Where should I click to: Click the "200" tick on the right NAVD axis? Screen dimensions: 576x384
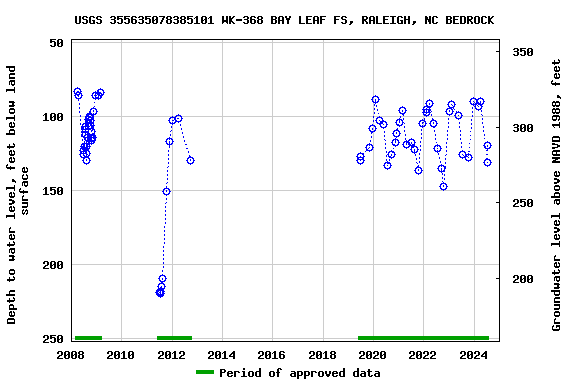click(523, 279)
